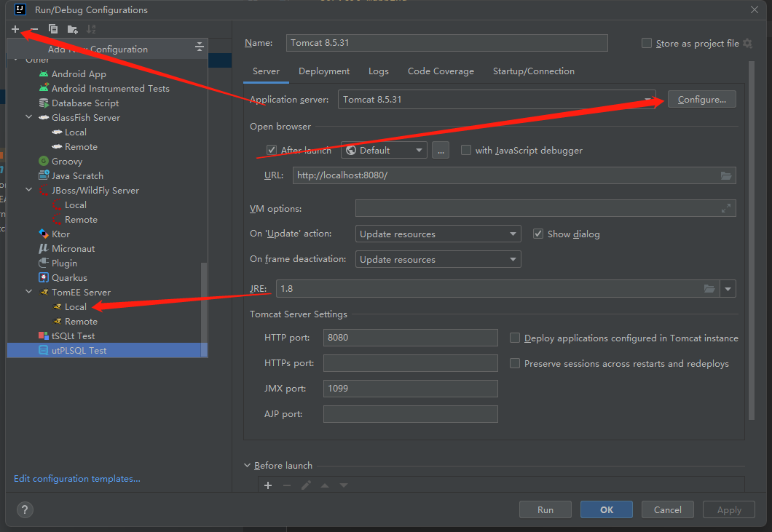Switch to the Deployment tab
The height and width of the screenshot is (532, 772).
(x=324, y=71)
